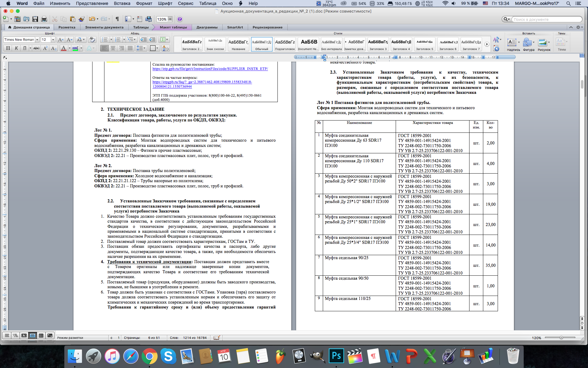Open line spacing dropdown
588x368 pixels.
pyautogui.click(x=141, y=48)
